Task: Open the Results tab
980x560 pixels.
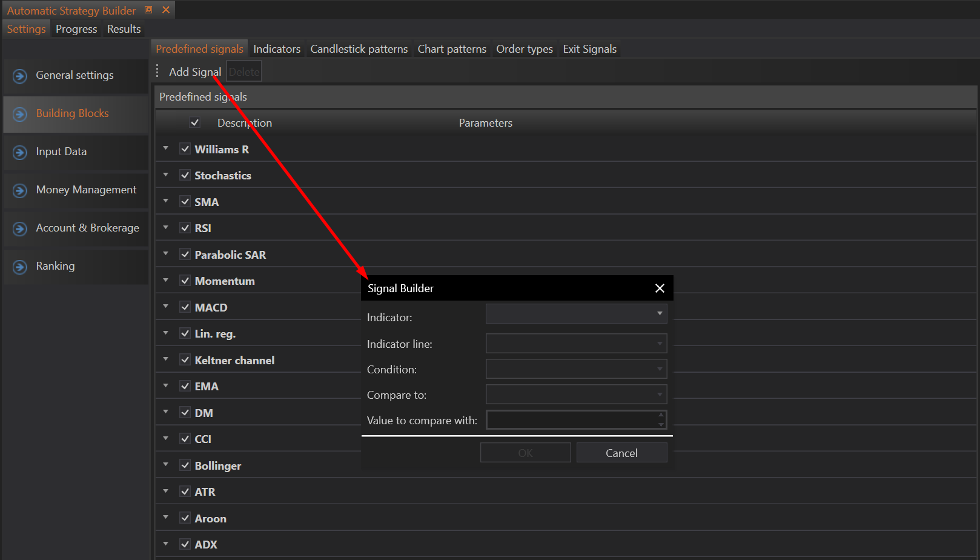Action: click(x=124, y=29)
